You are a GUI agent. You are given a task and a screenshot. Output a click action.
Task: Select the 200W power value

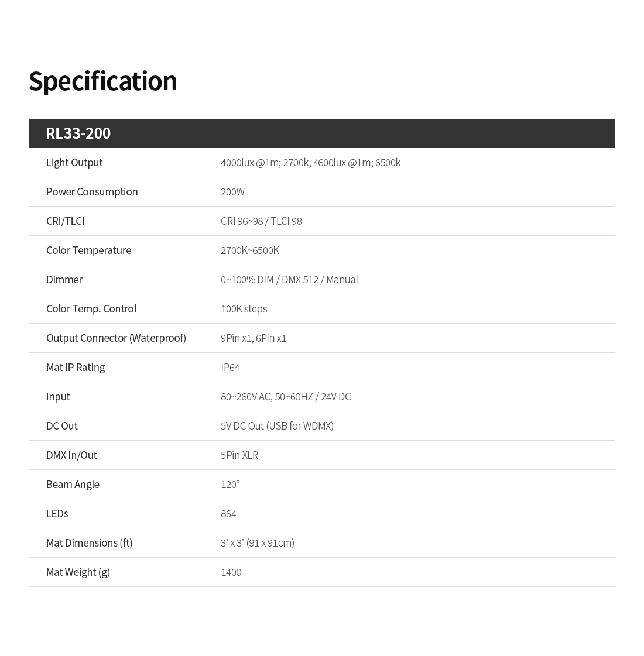(232, 192)
